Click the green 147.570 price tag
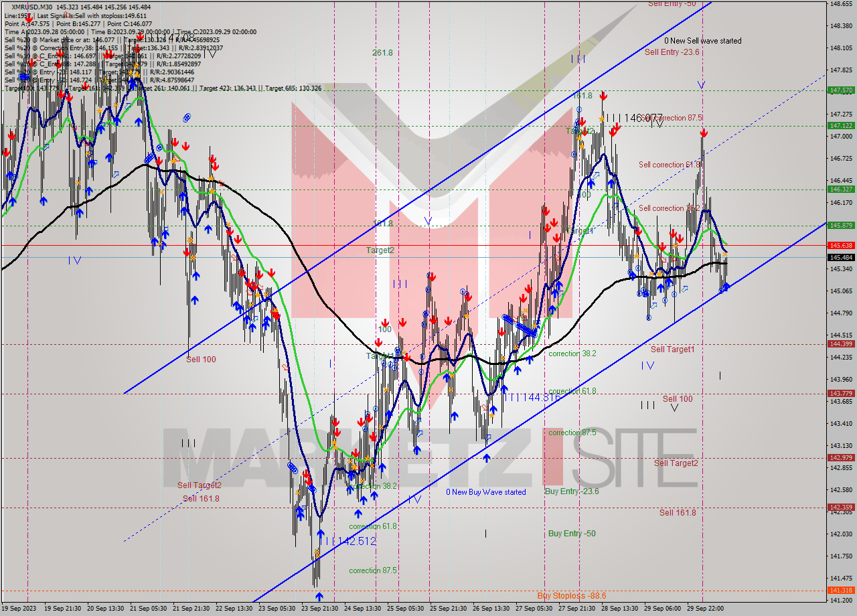 pyautogui.click(x=841, y=90)
